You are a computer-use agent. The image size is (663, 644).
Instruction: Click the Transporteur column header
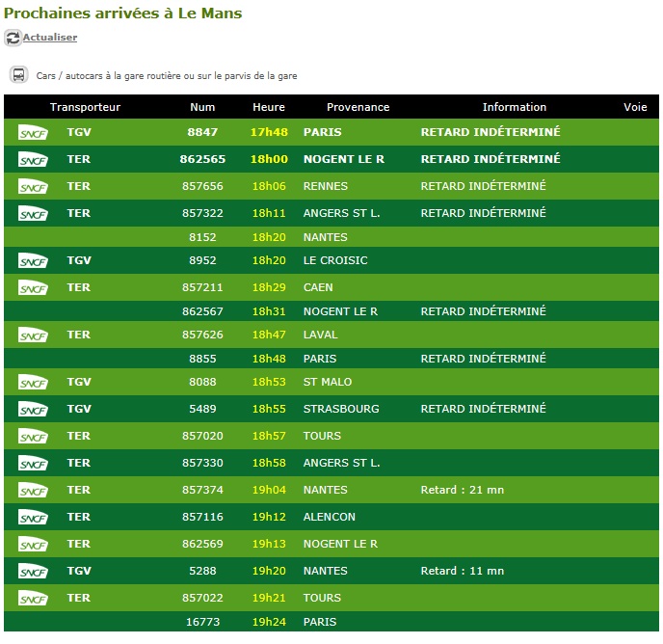[x=85, y=107]
